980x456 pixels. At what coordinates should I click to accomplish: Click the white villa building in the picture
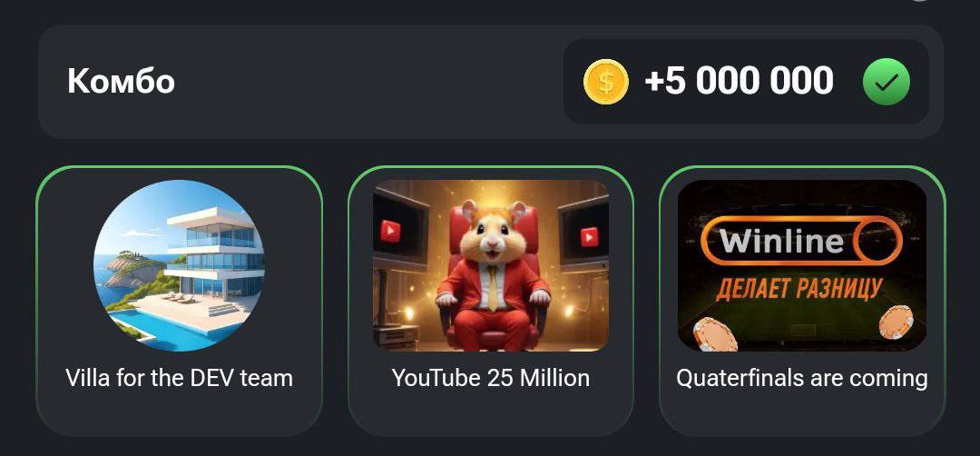pos(212,250)
